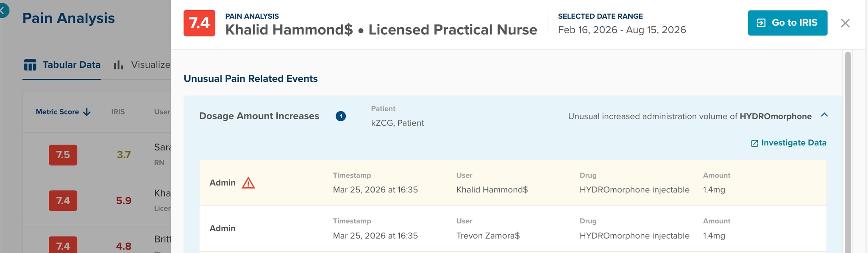Viewport: 868px width, 253px height.
Task: Click the arrow icon inside Go to IRIS
Action: 761,23
